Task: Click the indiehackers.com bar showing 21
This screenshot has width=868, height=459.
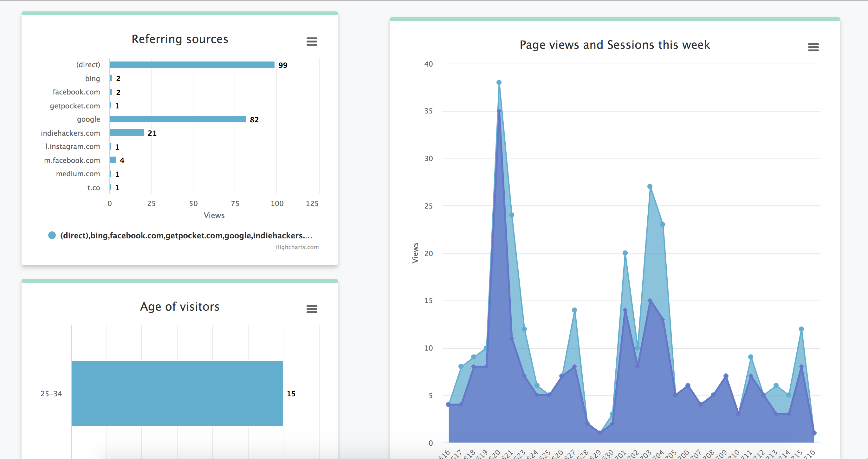Action: [x=127, y=133]
